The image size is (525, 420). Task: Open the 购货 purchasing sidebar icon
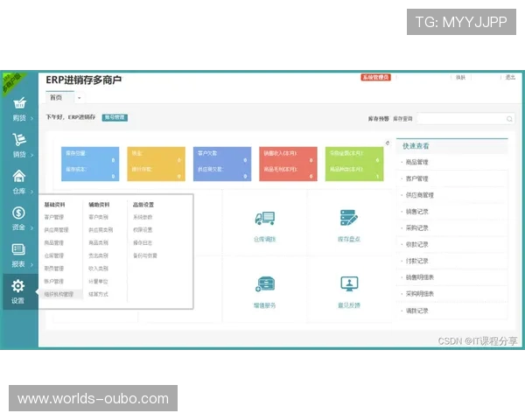pyautogui.click(x=19, y=103)
